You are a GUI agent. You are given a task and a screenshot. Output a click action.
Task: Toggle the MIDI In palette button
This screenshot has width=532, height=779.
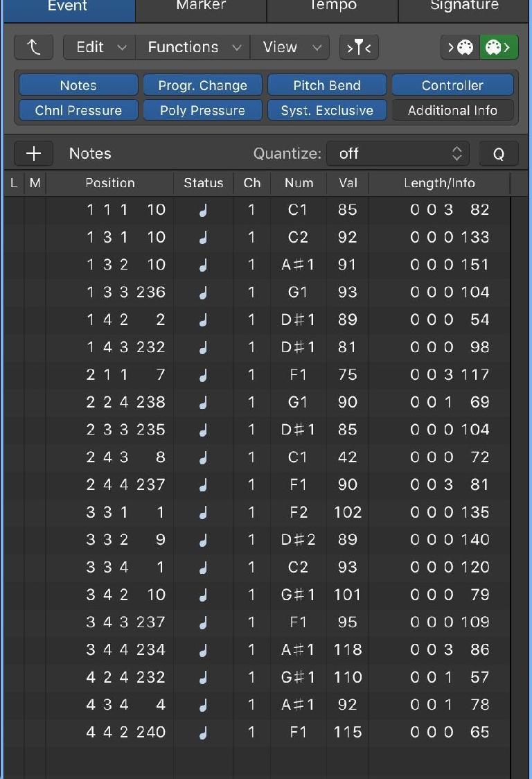pos(460,47)
